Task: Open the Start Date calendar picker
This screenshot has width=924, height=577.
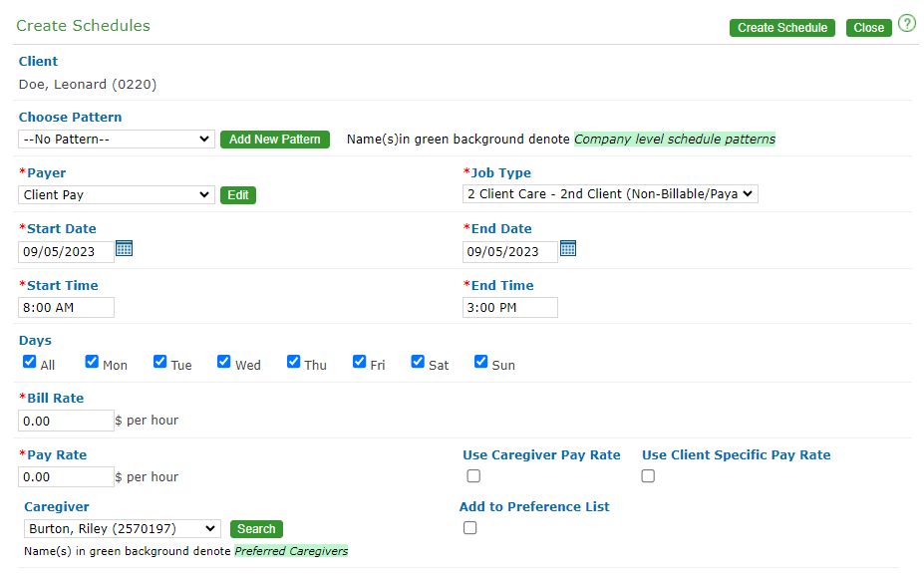Action: (x=124, y=249)
